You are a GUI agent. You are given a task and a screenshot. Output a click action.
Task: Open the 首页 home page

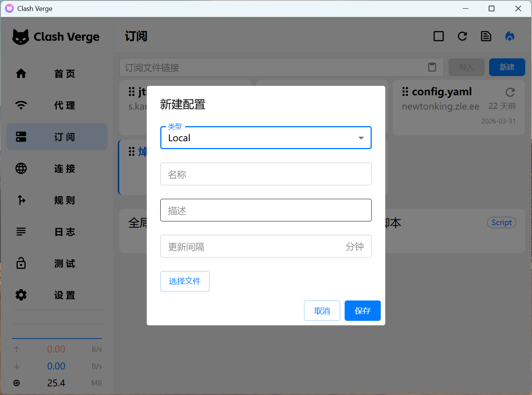57,73
